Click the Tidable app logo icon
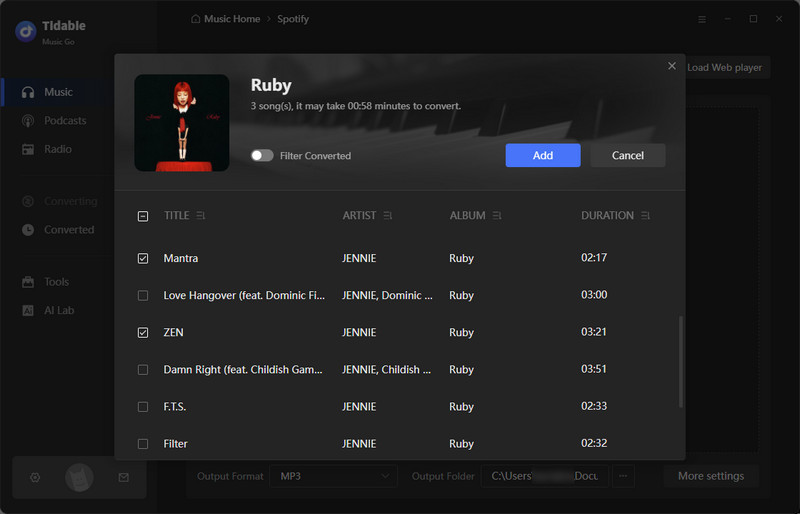The width and height of the screenshot is (800, 514). [26, 31]
